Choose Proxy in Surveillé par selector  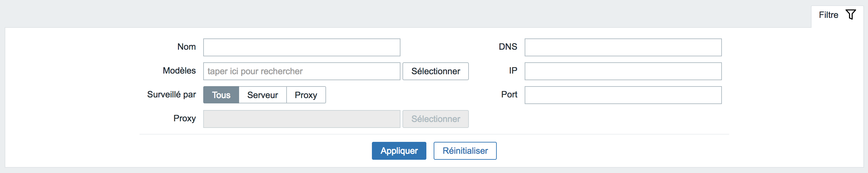pyautogui.click(x=306, y=95)
